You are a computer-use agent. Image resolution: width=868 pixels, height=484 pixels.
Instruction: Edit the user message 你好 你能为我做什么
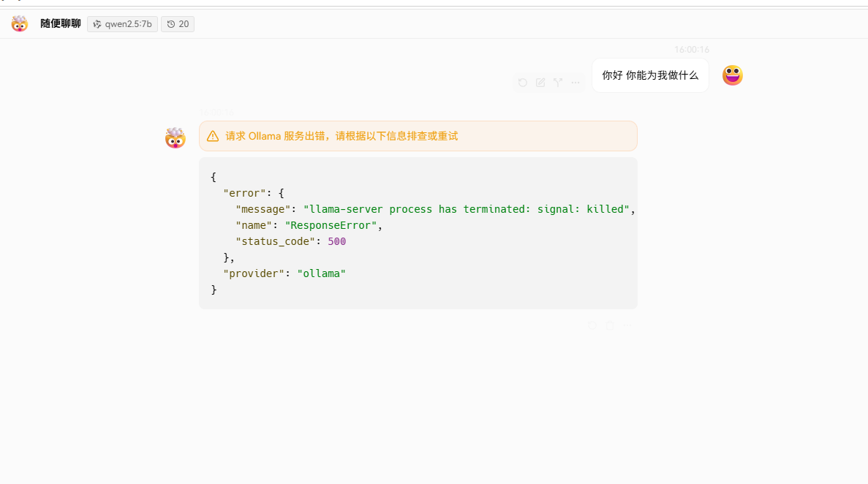[x=540, y=83]
